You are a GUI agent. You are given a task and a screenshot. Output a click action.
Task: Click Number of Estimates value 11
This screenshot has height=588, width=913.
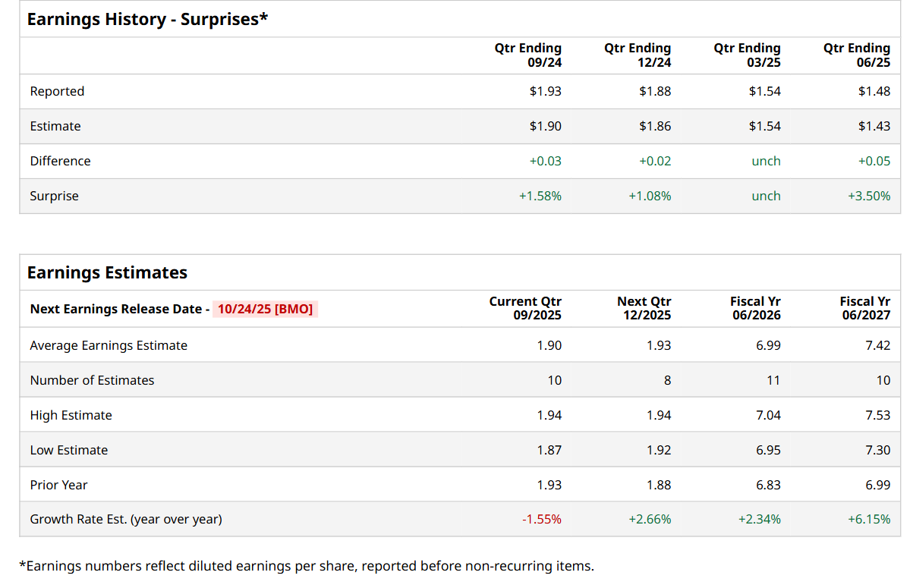click(x=773, y=380)
